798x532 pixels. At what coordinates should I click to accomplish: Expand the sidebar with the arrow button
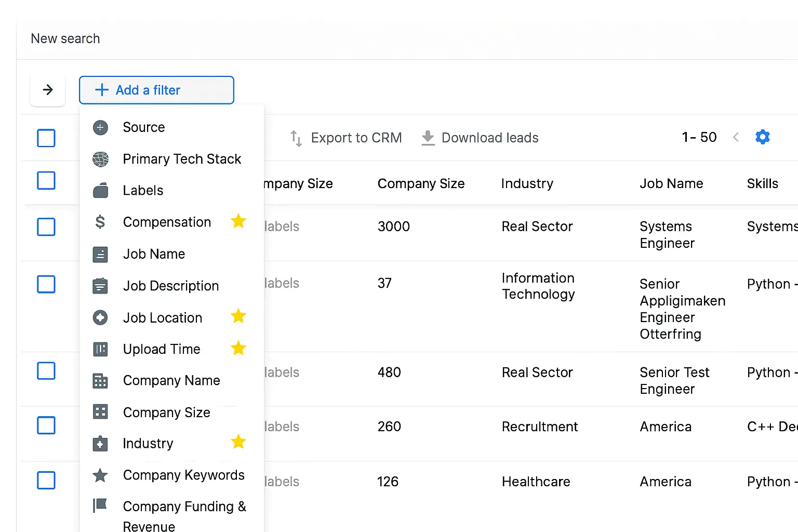(x=48, y=90)
